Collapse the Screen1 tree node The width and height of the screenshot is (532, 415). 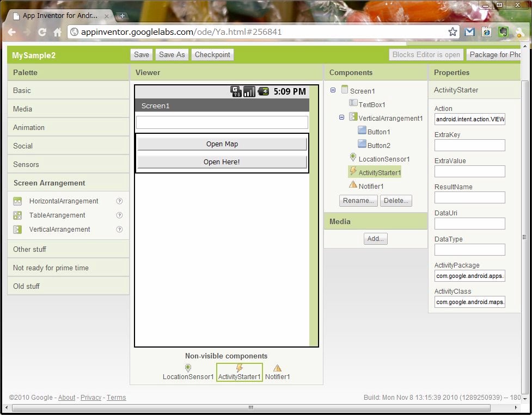(333, 90)
